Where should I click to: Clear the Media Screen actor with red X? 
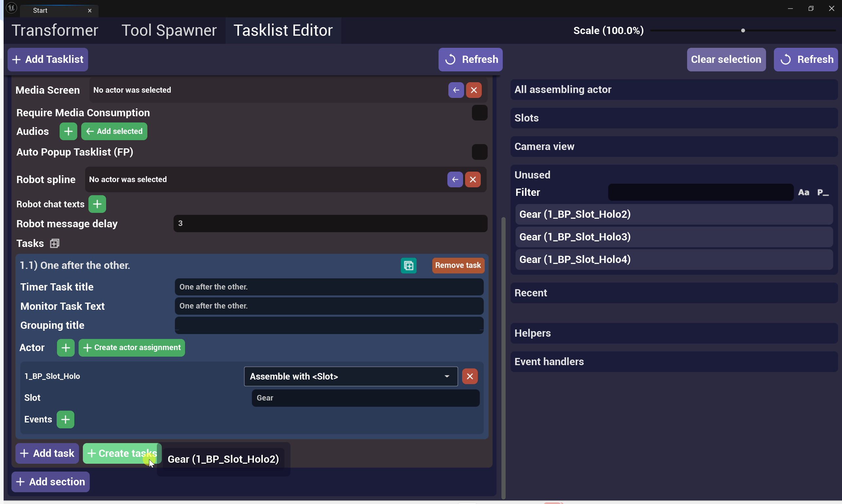[474, 90]
